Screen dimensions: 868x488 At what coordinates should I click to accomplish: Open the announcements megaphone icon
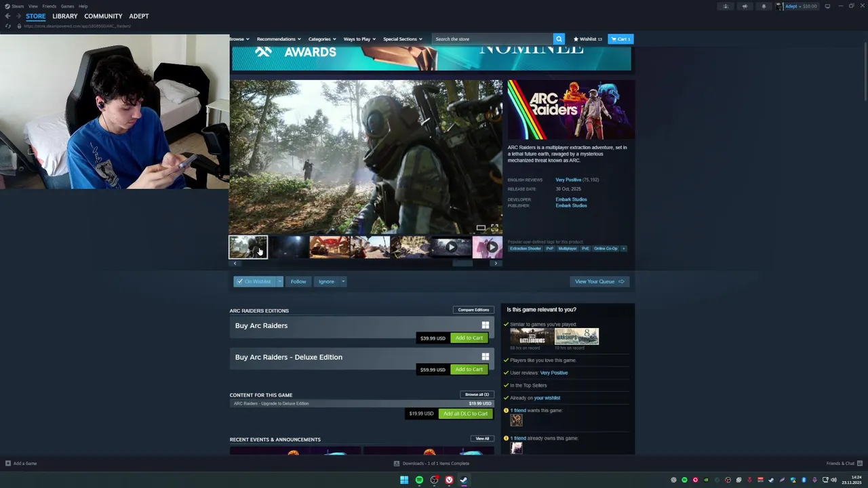coord(745,6)
